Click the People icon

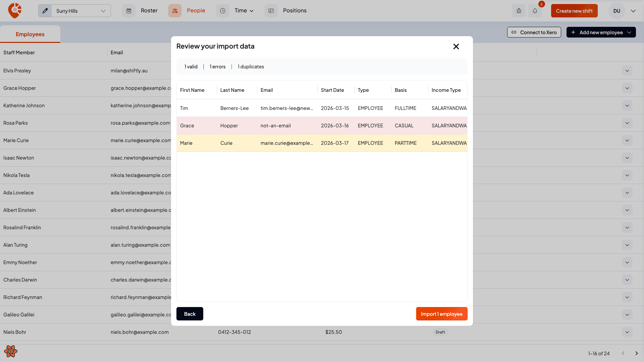175,11
